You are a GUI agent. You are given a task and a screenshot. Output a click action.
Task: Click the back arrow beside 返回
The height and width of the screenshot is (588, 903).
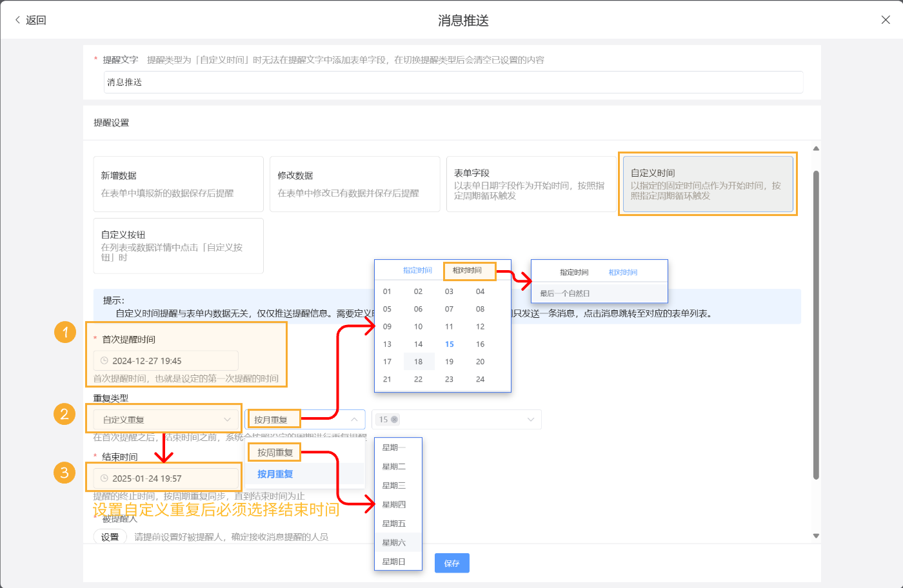coord(17,19)
